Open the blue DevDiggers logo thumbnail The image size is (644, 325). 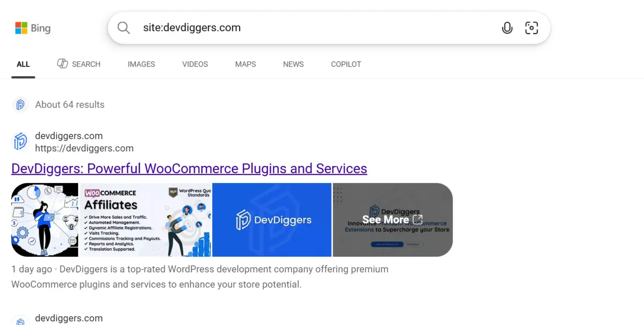click(x=272, y=220)
